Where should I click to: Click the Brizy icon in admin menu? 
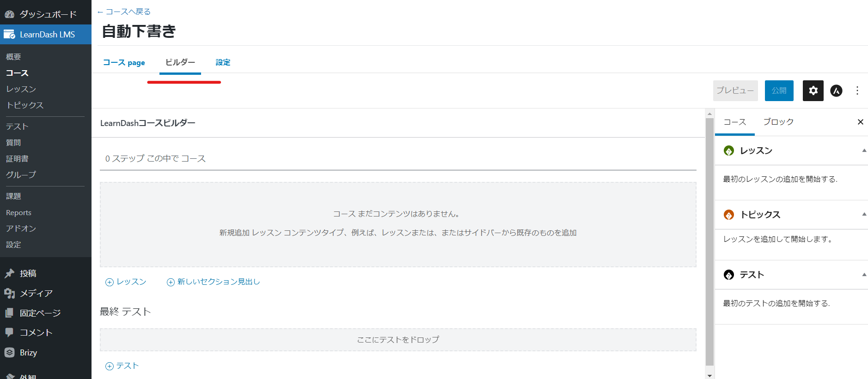[10, 352]
